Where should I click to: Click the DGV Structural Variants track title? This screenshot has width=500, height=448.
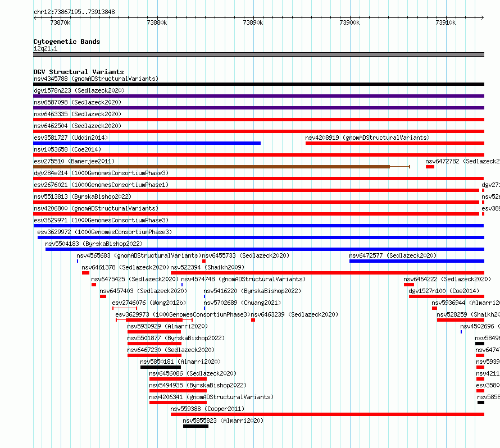click(79, 72)
